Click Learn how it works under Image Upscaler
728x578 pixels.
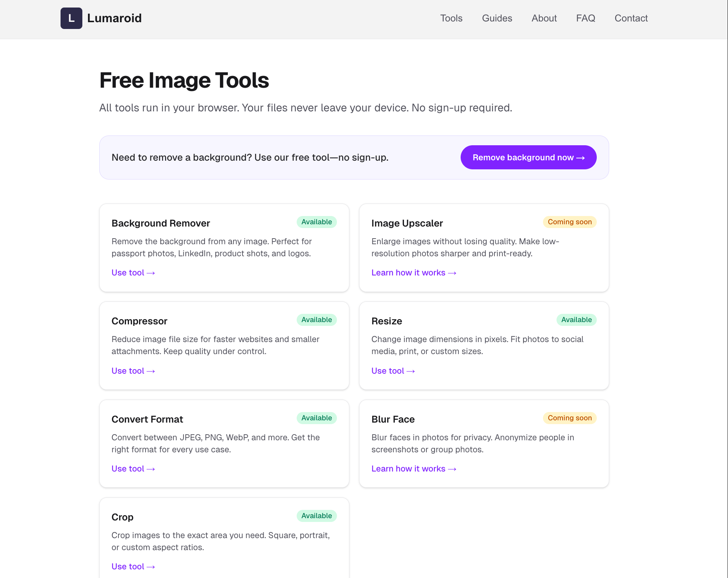[408, 273]
